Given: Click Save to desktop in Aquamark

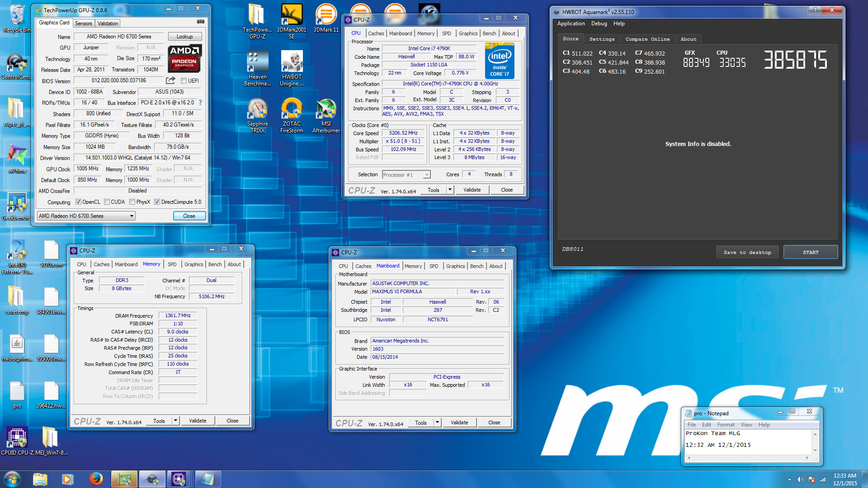Looking at the screenshot, I should click(x=747, y=252).
